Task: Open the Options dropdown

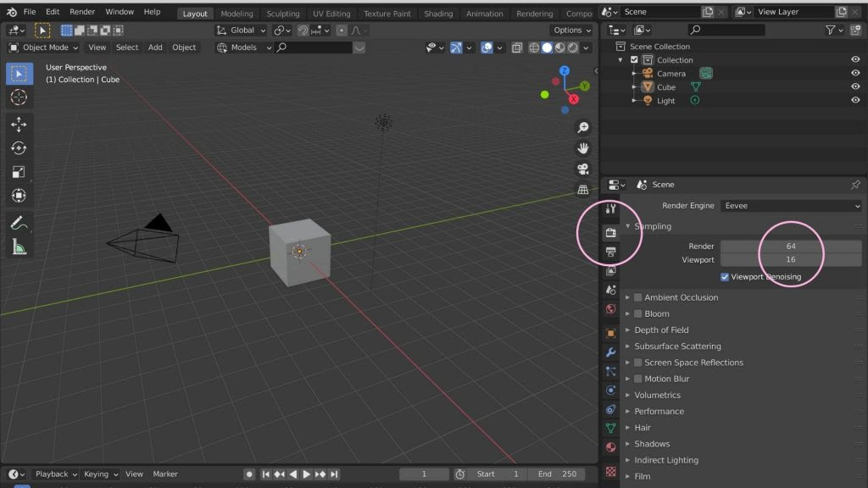Action: pyautogui.click(x=572, y=30)
